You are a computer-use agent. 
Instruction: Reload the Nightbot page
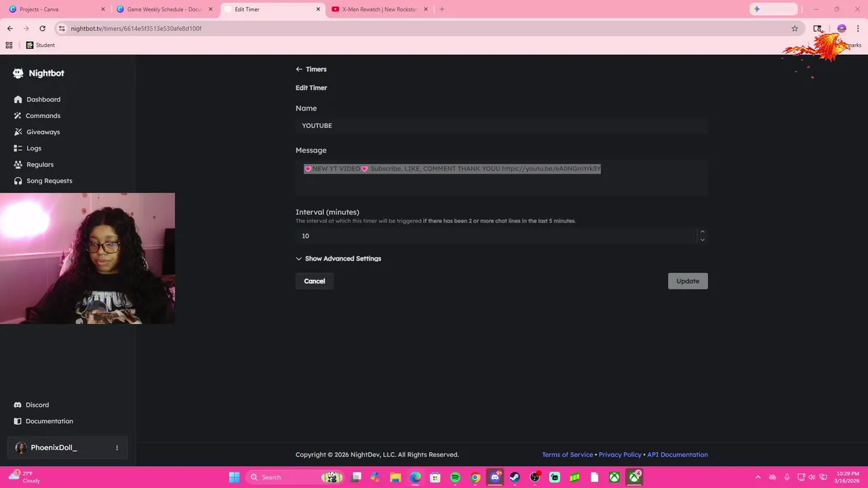pyautogui.click(x=42, y=28)
